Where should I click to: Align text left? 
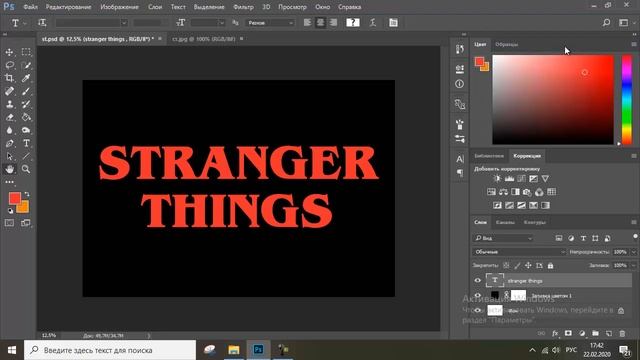tap(307, 23)
